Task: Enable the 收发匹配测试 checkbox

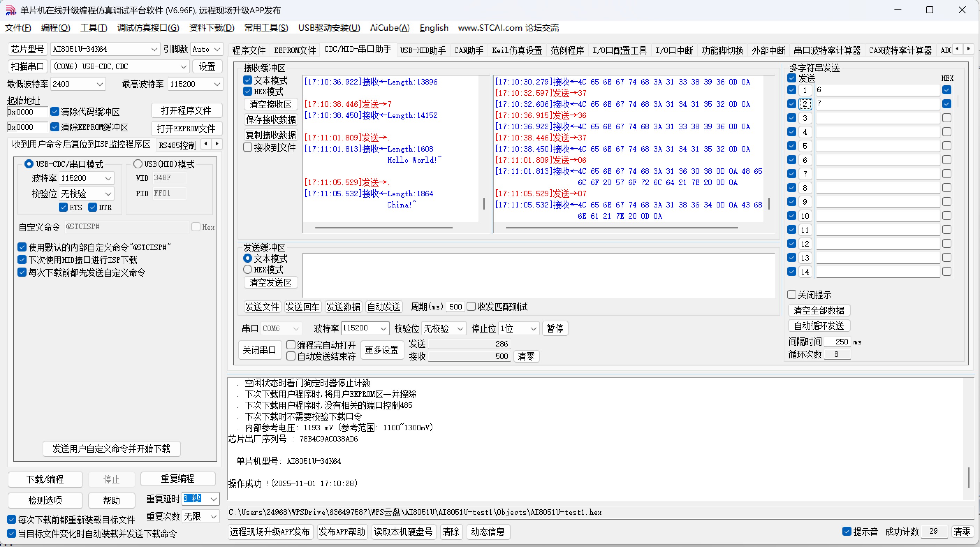Action: pyautogui.click(x=471, y=306)
